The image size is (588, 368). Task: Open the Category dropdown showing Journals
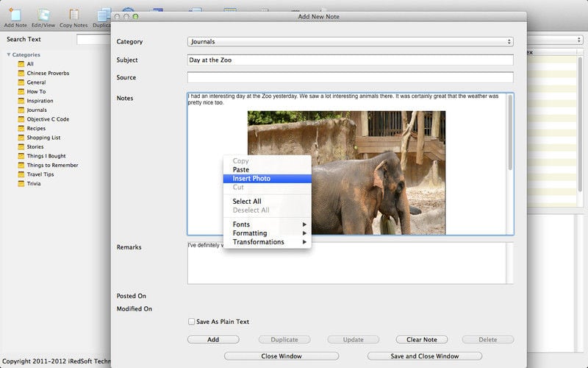[351, 42]
